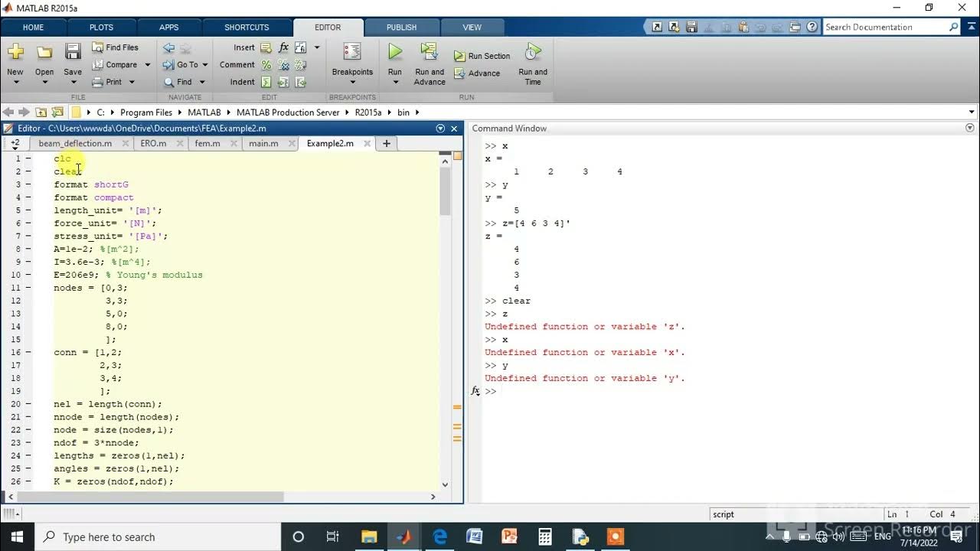Navigate back with blue left arrow in Navigate group

pos(168,47)
